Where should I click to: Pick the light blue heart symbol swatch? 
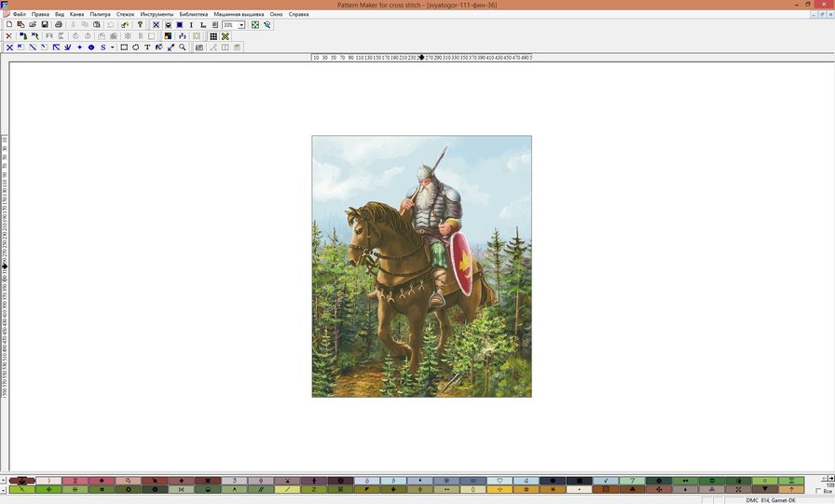[x=500, y=481]
